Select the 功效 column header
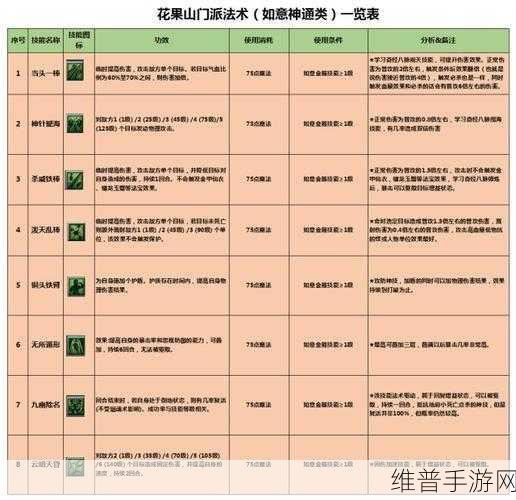The width and height of the screenshot is (516, 500). (162, 40)
